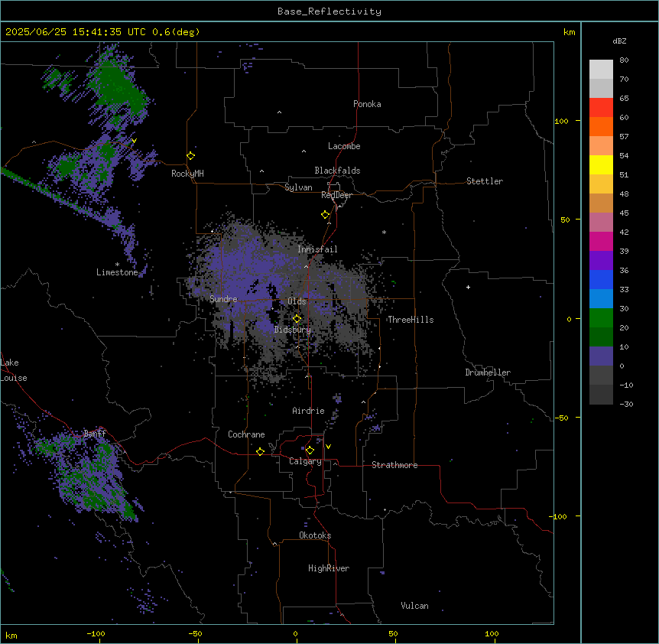Click the green 30 dBZ legend swatch
The image size is (659, 644).
(601, 318)
